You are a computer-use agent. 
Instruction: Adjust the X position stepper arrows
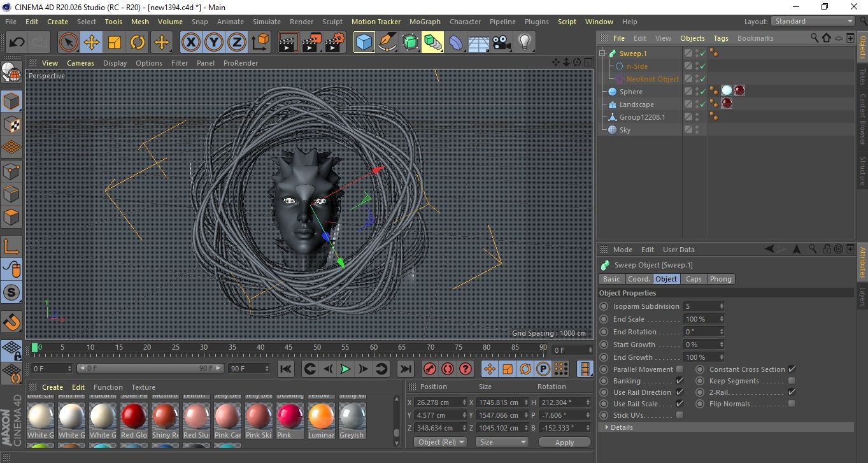point(464,402)
